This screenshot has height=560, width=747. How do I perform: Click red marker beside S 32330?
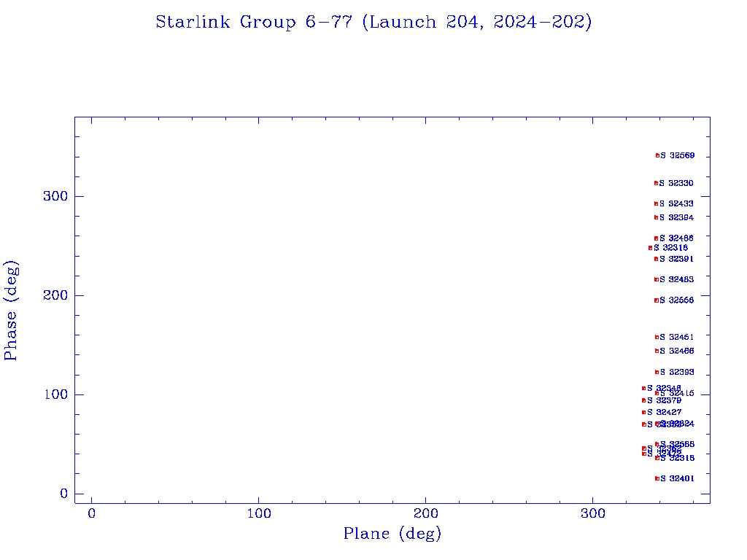656,183
